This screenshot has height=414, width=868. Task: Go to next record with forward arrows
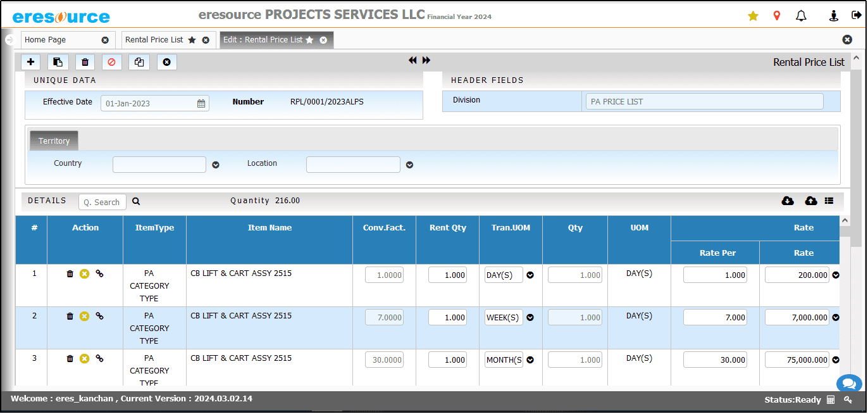point(426,60)
